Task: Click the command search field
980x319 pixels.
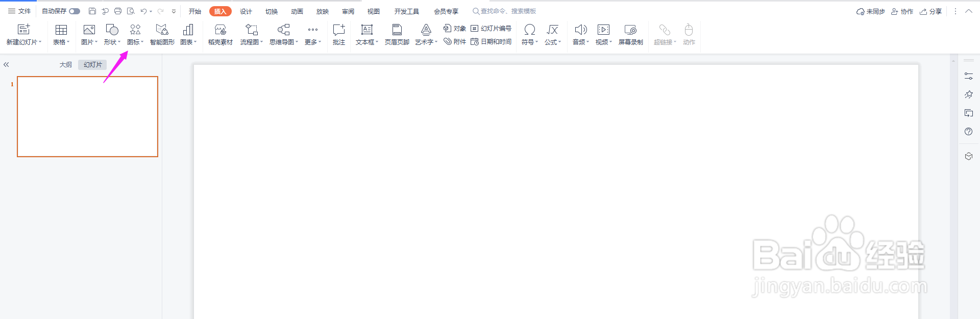Action: [x=504, y=11]
